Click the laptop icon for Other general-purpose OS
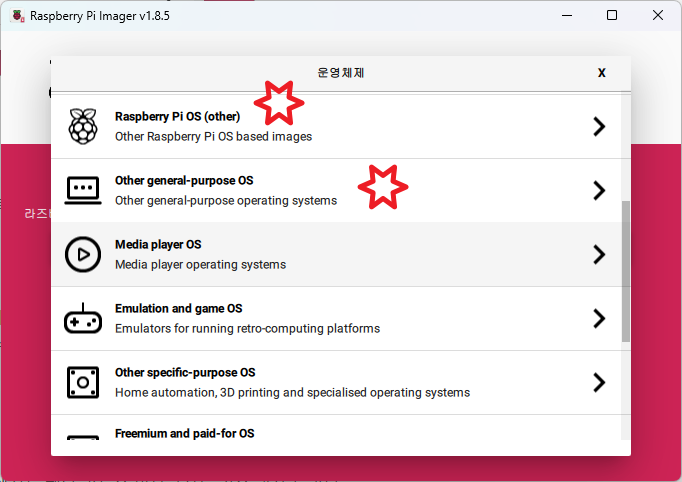Screen dimensions: 682x482 point(83,190)
